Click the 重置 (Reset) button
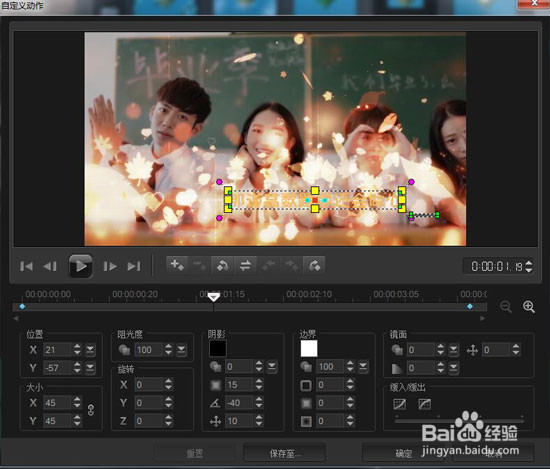Viewport: 550px width, 469px height. tap(195, 454)
